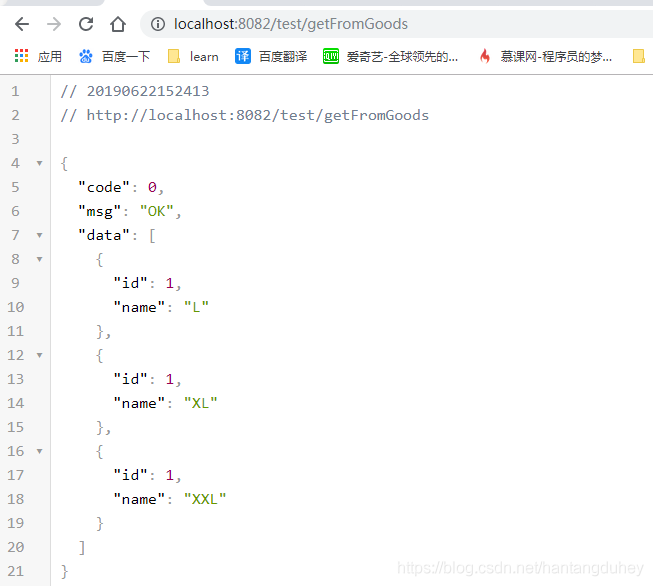The image size is (653, 586).
Task: Select the name value "L"
Action: [196, 307]
